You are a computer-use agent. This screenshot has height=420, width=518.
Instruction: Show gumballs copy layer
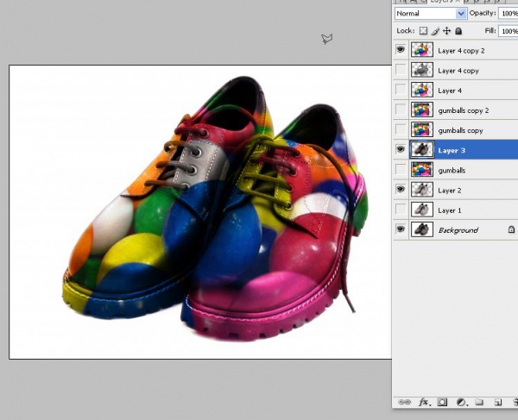[x=401, y=129]
